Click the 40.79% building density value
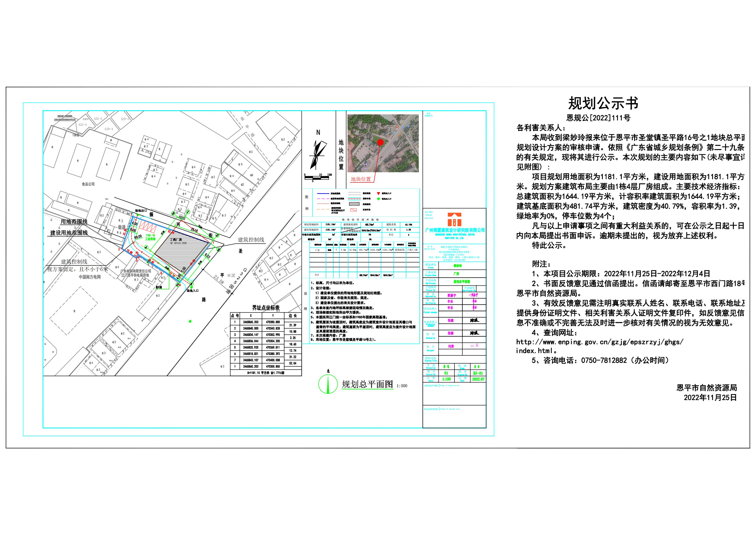The width and height of the screenshot is (756, 535). pyautogui.click(x=408, y=225)
